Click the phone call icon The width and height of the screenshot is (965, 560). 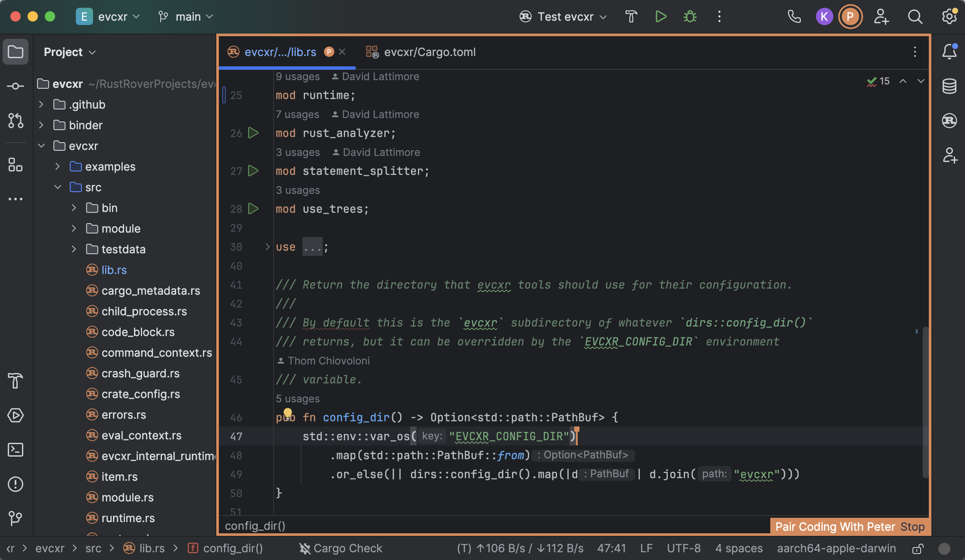tap(794, 17)
